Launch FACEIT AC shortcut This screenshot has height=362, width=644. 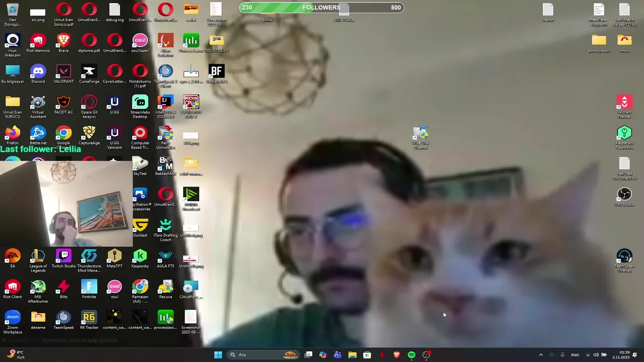click(x=63, y=105)
